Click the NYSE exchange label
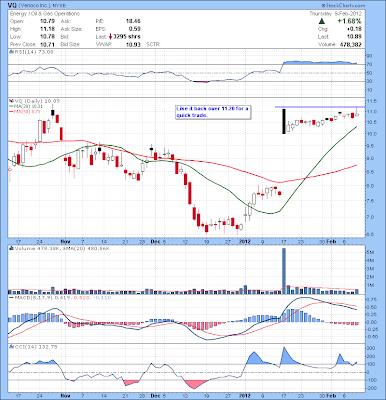The width and height of the screenshot is (386, 400). coord(59,6)
